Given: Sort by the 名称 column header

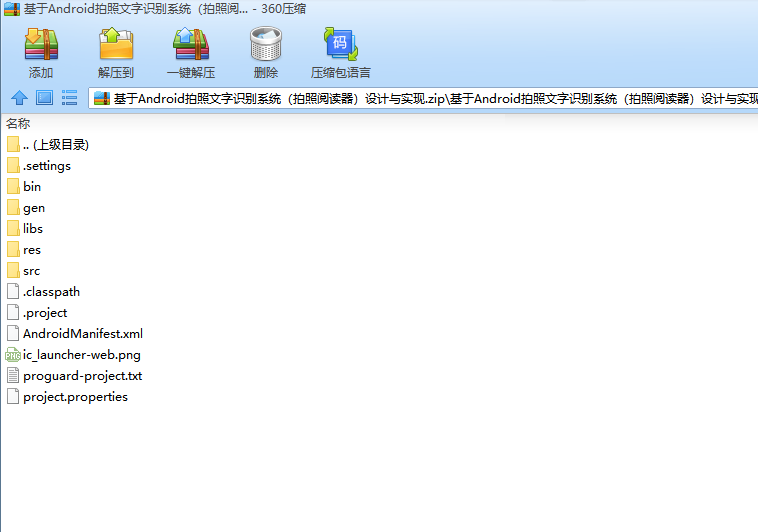Looking at the screenshot, I should [18, 124].
